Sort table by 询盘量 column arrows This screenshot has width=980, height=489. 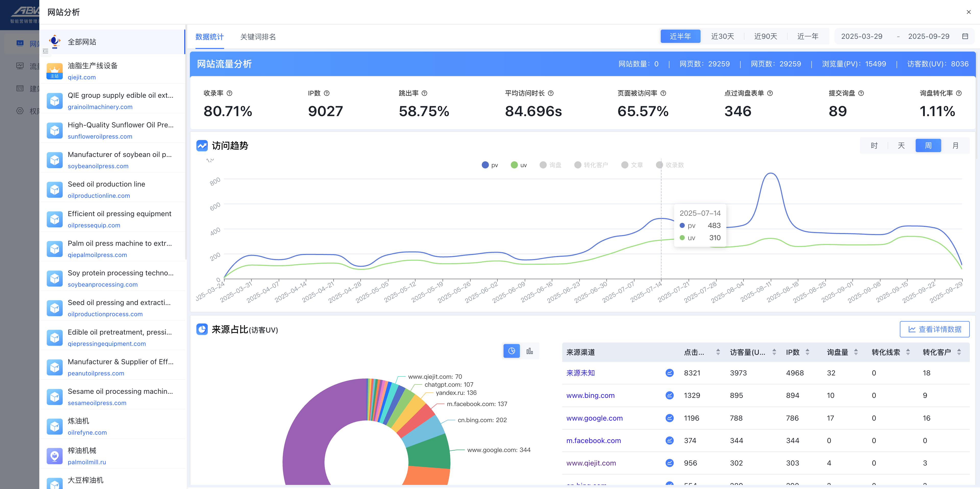[856, 352]
